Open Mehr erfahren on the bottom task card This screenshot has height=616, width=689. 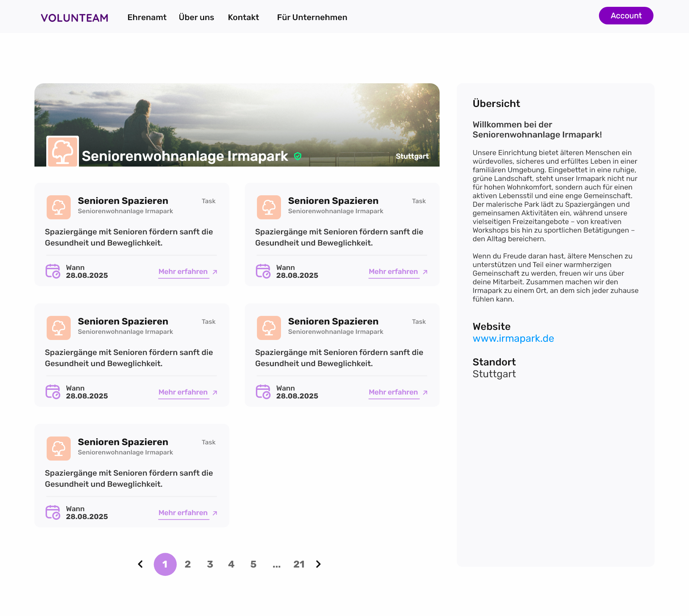(183, 513)
